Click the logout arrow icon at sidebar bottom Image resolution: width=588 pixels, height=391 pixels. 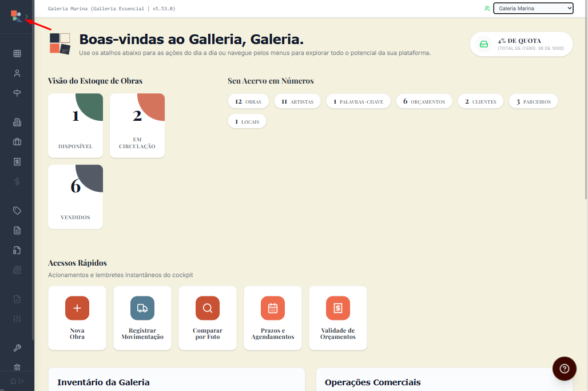click(x=21, y=381)
